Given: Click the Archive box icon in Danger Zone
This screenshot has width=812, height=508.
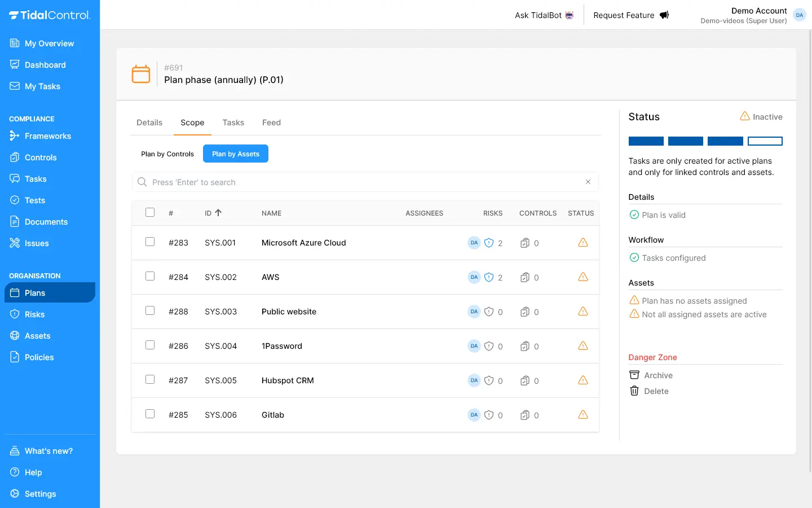Looking at the screenshot, I should 634,375.
